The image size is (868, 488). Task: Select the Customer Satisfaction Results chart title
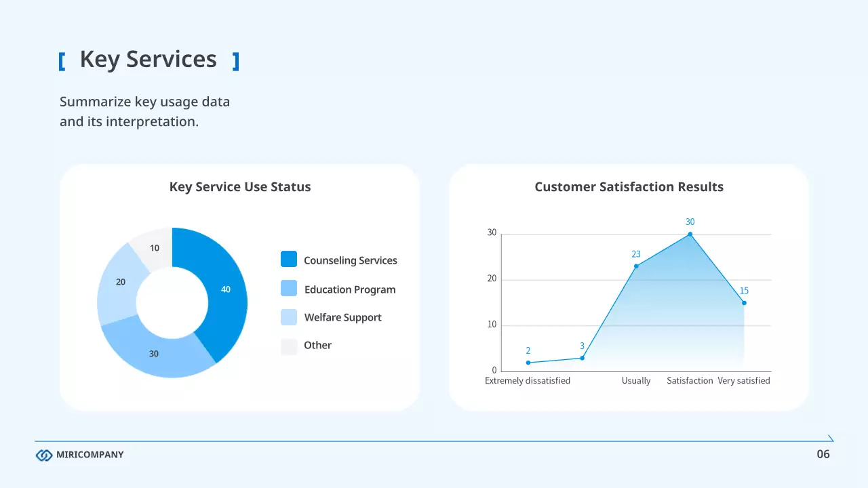pyautogui.click(x=629, y=187)
